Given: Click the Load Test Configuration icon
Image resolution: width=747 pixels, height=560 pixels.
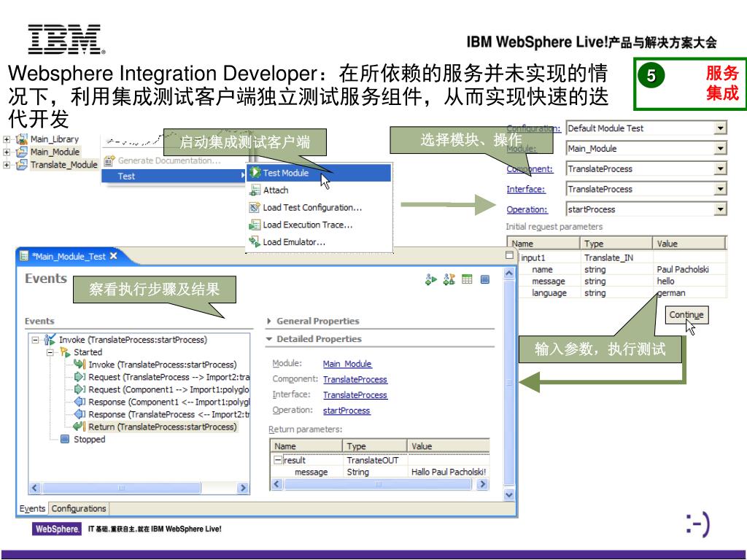Looking at the screenshot, I should (255, 208).
